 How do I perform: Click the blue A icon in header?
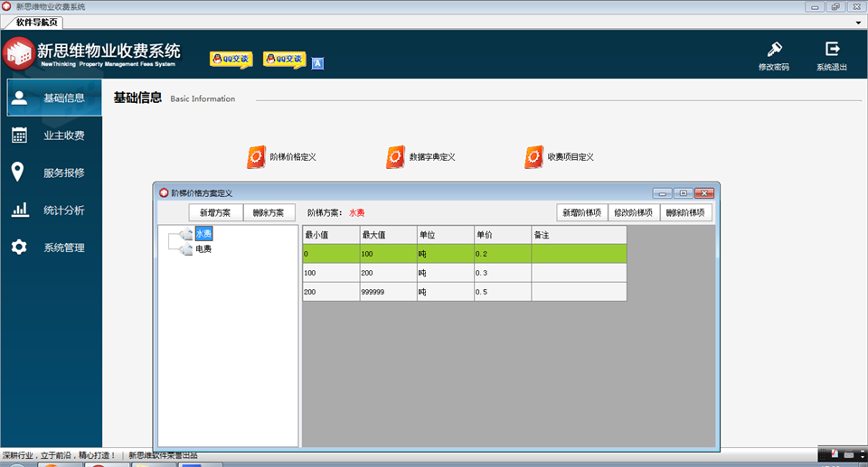tap(317, 63)
